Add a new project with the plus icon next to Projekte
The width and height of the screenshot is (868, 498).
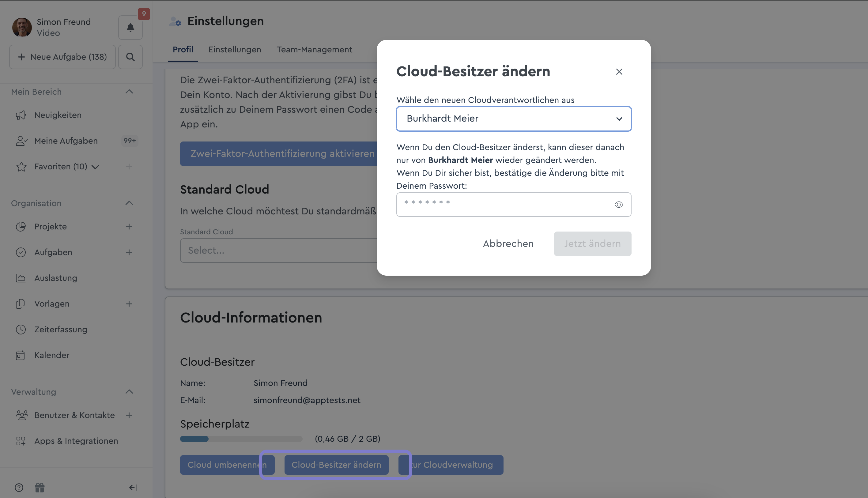tap(129, 226)
